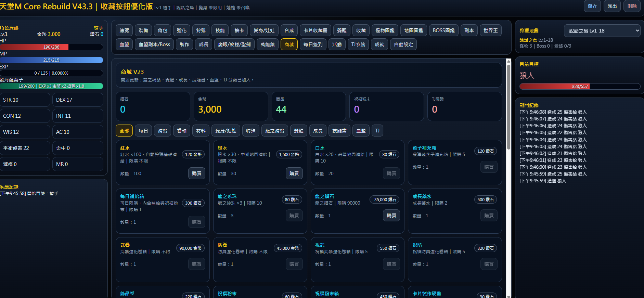644x298 pixels.
Task: Click 購買 on the 龍之珍珠 card
Action: coord(294,216)
